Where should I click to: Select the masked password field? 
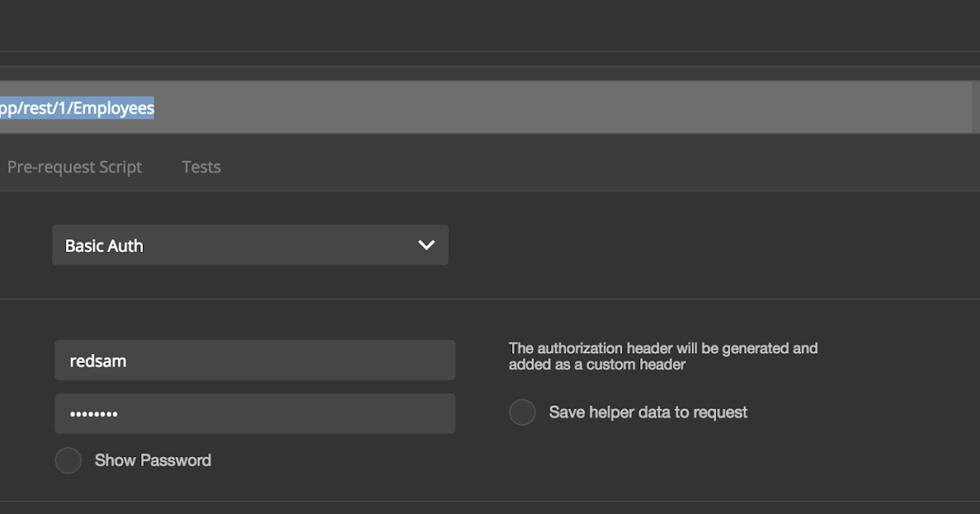pos(255,414)
